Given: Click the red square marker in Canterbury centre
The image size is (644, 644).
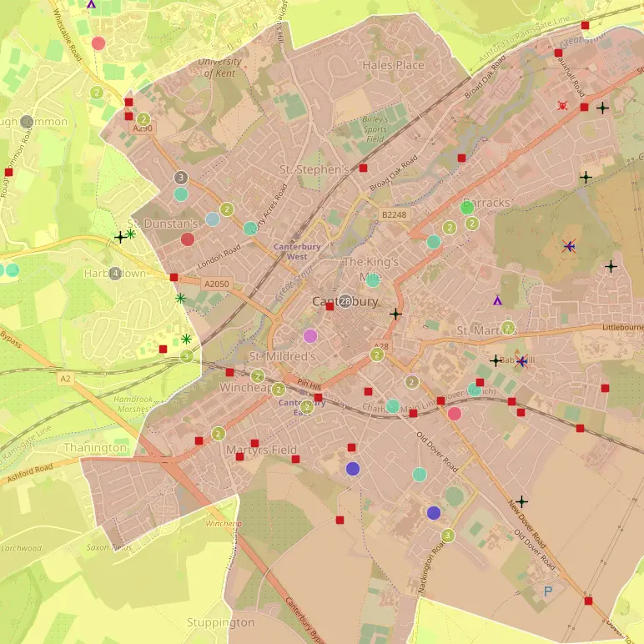Looking at the screenshot, I should point(330,306).
